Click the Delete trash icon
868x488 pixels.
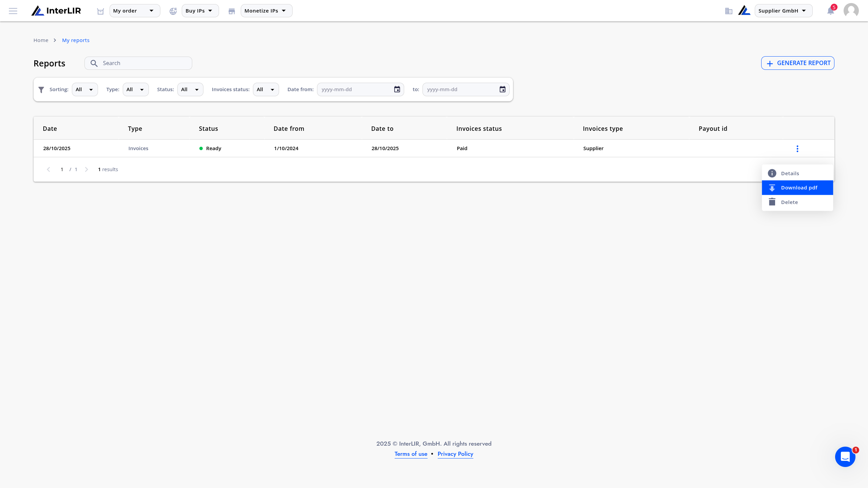[x=772, y=202]
